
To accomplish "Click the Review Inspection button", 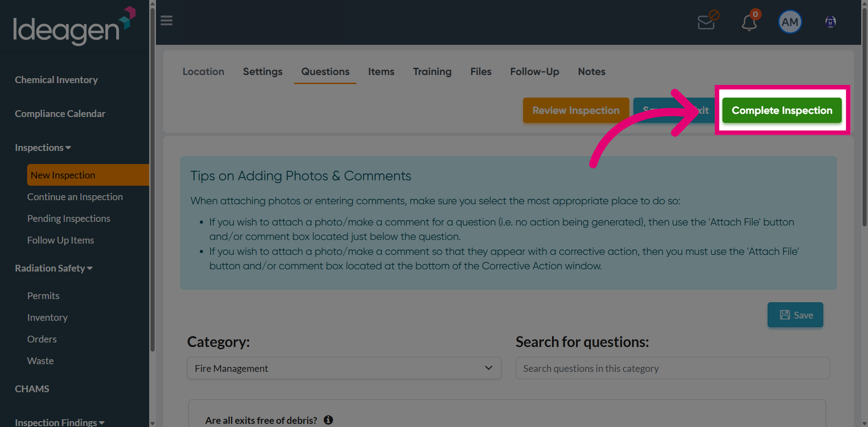I will tap(576, 110).
